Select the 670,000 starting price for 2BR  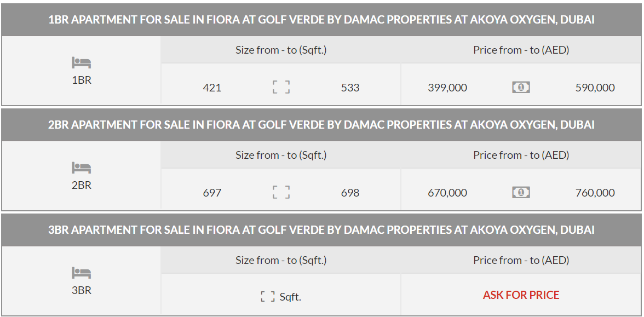pos(447,193)
